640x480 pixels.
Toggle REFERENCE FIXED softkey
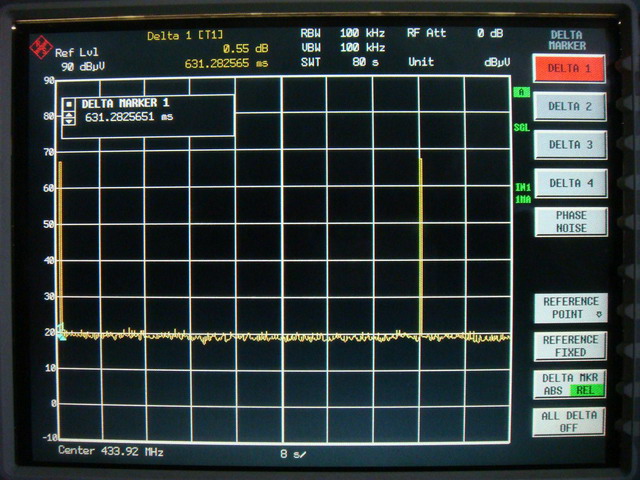point(570,346)
